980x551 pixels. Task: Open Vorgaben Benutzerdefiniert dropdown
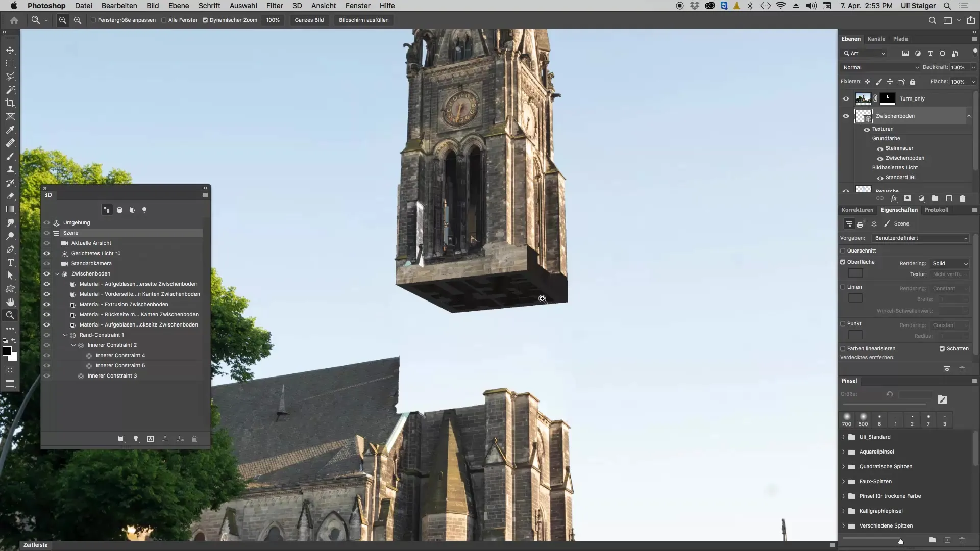coord(921,238)
